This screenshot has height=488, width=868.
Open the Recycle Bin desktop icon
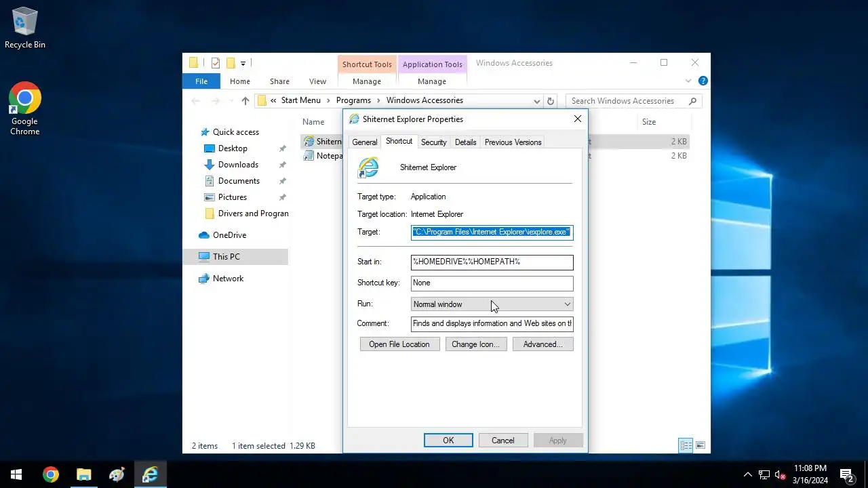click(x=25, y=28)
